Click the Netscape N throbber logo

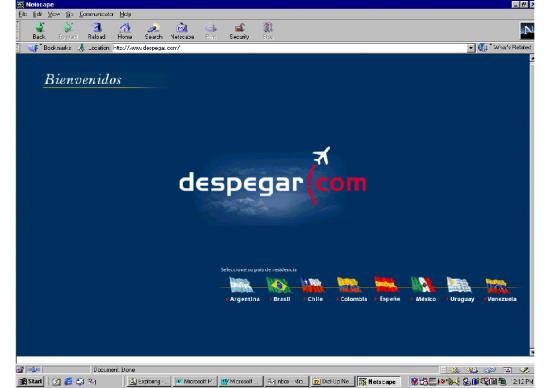coord(527,31)
